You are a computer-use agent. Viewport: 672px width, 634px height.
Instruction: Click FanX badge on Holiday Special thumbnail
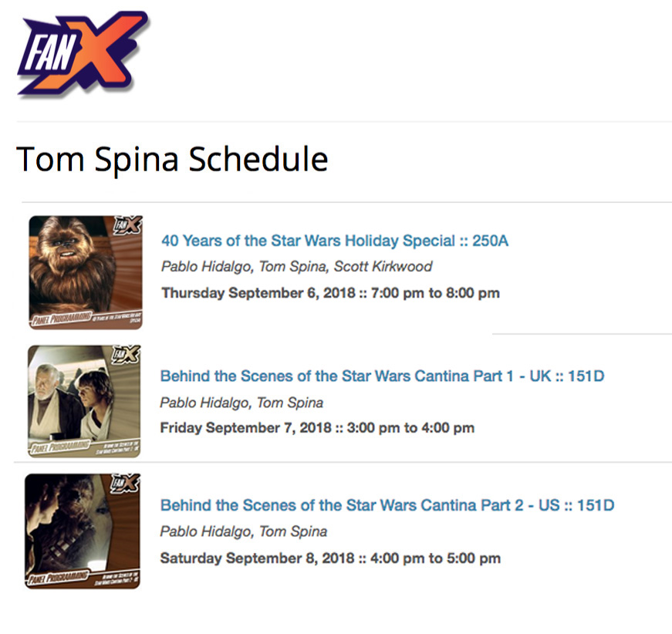[x=128, y=225]
